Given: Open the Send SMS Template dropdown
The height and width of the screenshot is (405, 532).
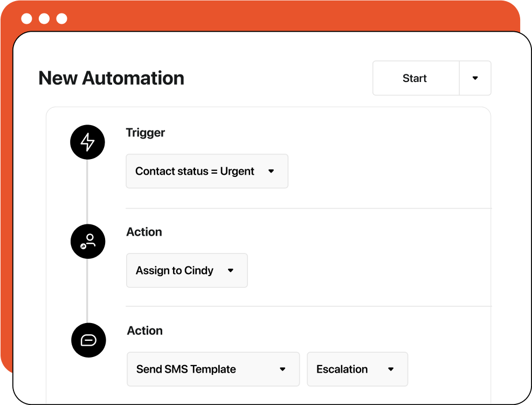Looking at the screenshot, I should 213,369.
